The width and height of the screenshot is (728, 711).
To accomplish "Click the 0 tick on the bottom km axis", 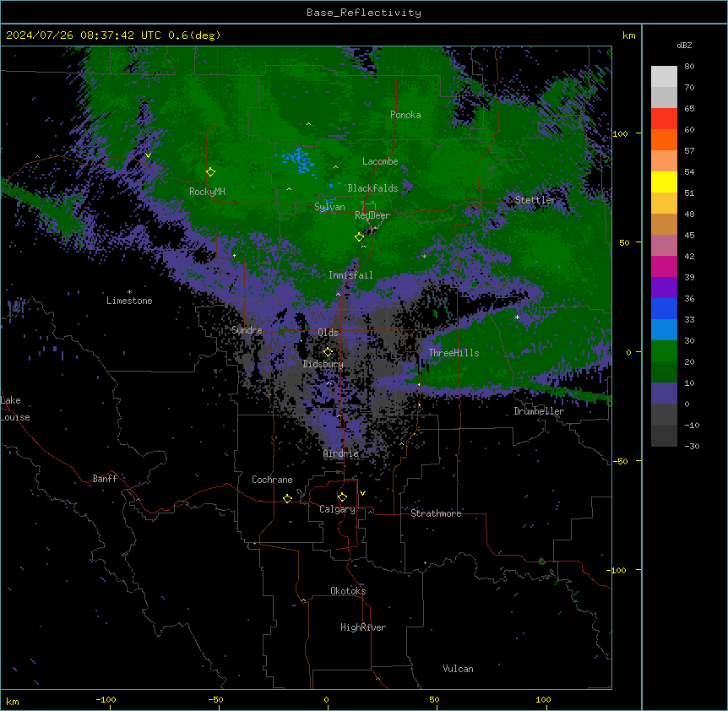I will pos(326,699).
